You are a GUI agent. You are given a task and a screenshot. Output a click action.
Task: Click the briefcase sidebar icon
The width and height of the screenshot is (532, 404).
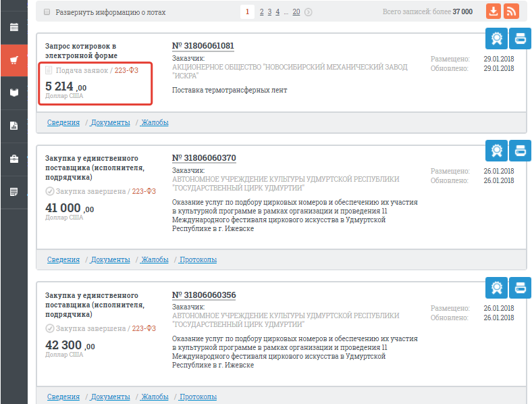pyautogui.click(x=14, y=159)
